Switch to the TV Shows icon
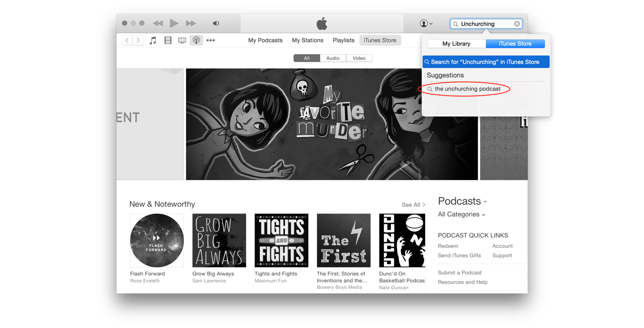The height and width of the screenshot is (328, 644). point(182,40)
